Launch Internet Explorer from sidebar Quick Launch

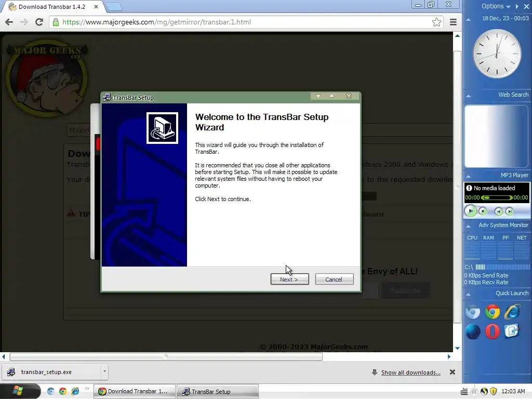[512, 312]
